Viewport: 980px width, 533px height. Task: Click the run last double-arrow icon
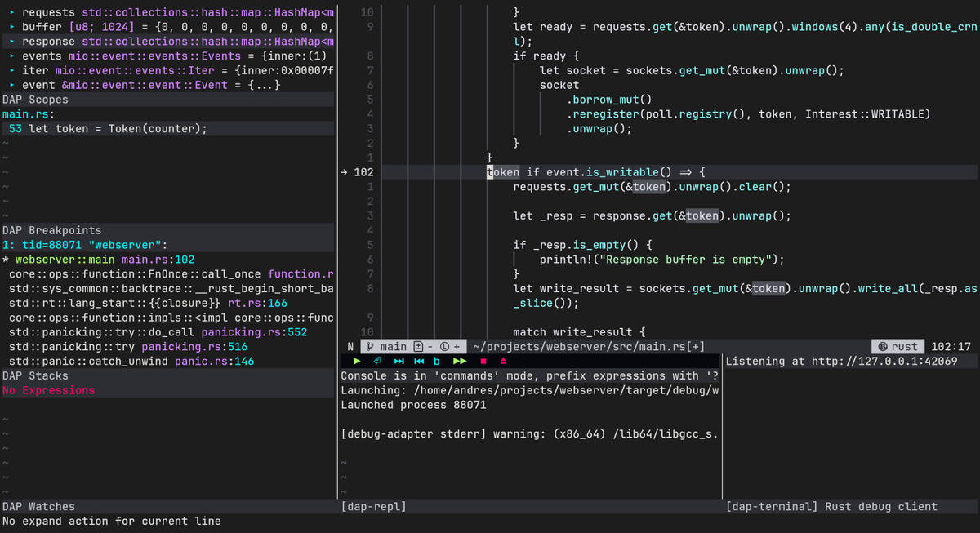(x=460, y=361)
